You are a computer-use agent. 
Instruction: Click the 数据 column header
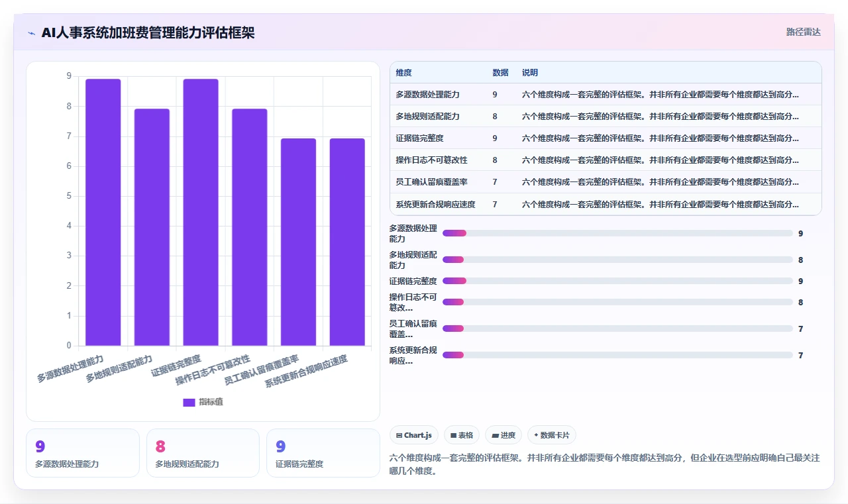[502, 72]
